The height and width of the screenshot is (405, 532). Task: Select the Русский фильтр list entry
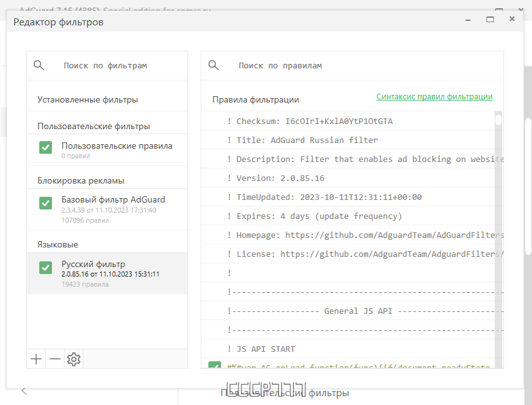point(107,273)
